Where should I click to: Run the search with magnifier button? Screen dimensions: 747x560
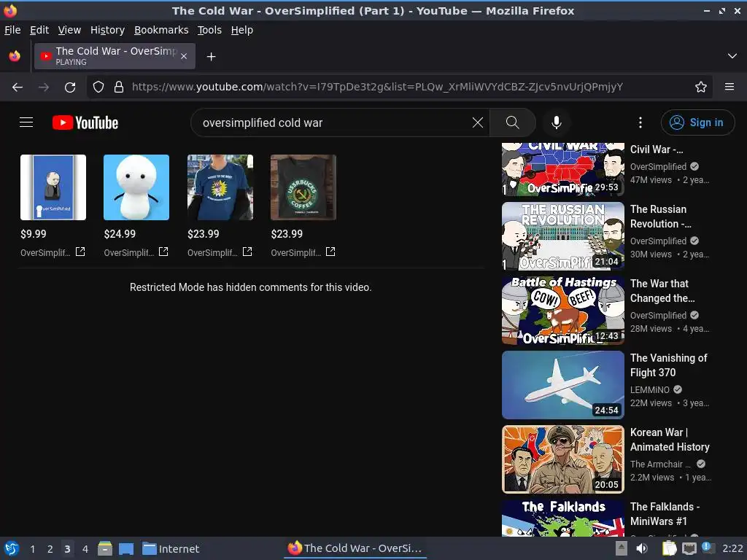point(513,122)
